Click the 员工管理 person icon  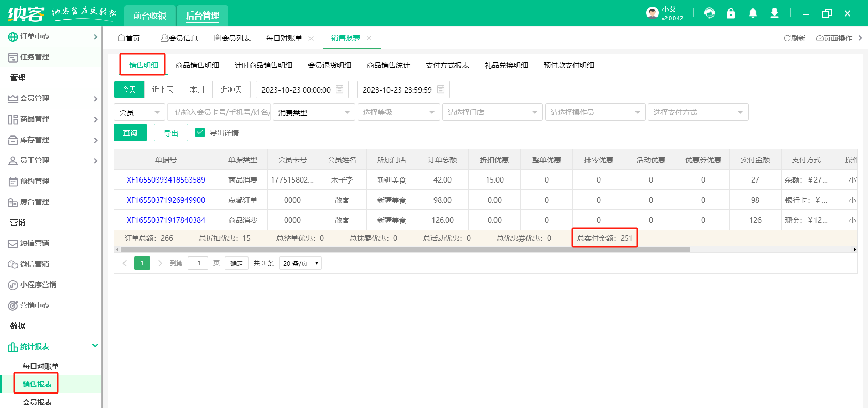[x=13, y=161]
